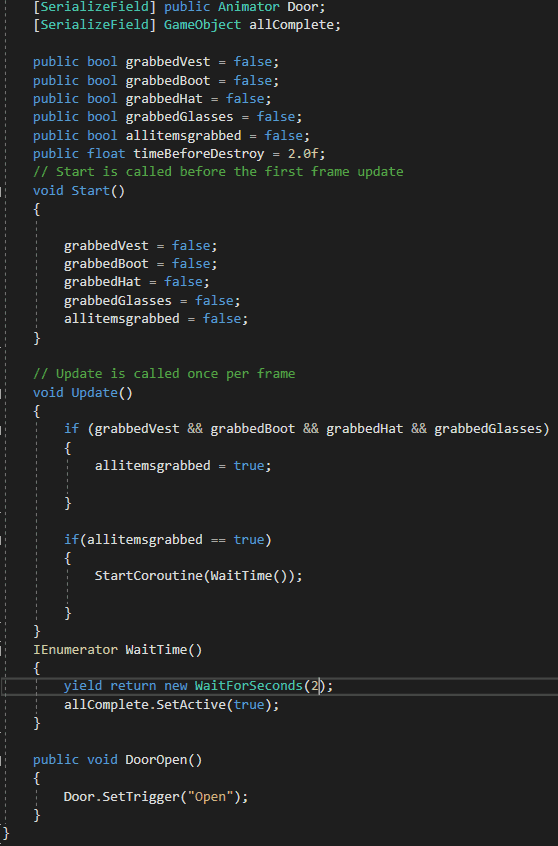
Task: Click the first SerializeField attribute
Action: click(x=94, y=7)
